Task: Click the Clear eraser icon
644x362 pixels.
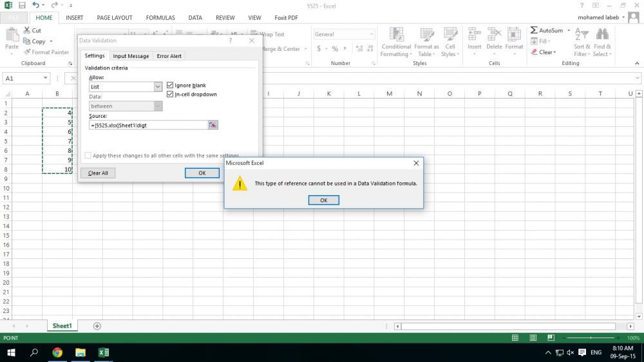Action: (534, 52)
